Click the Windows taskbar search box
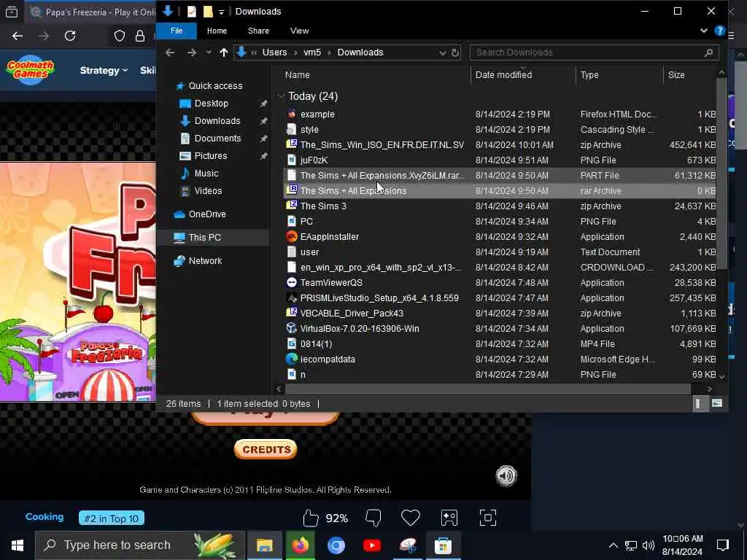 (x=140, y=545)
